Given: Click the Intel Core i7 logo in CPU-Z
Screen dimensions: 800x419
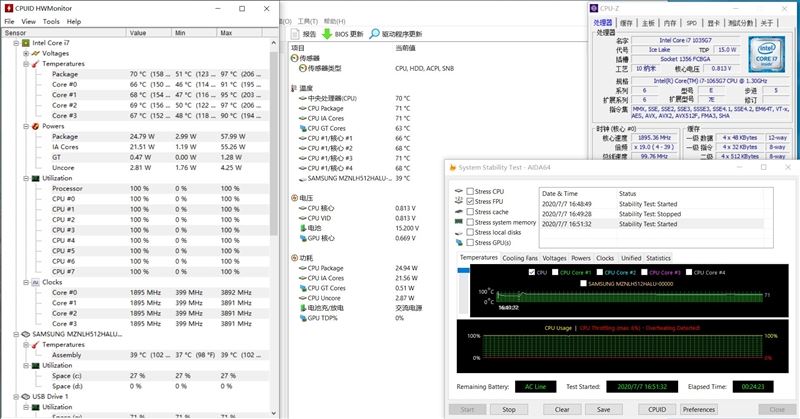Looking at the screenshot, I should [x=766, y=54].
